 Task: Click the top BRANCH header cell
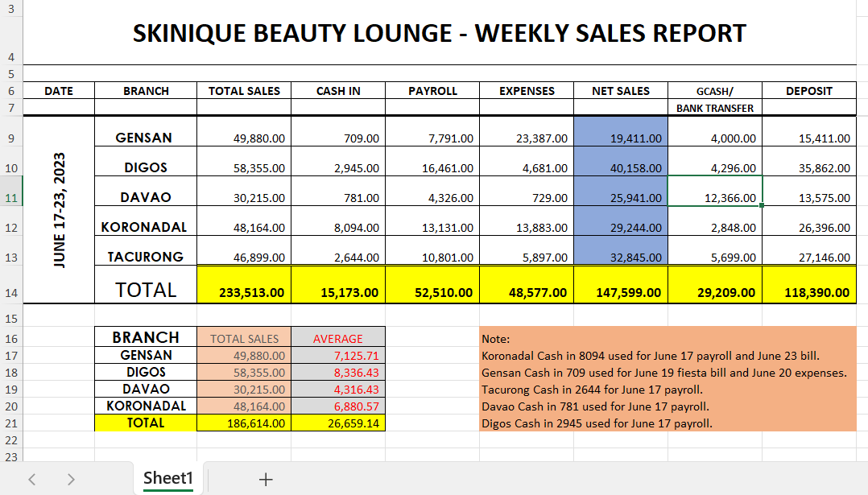[146, 91]
